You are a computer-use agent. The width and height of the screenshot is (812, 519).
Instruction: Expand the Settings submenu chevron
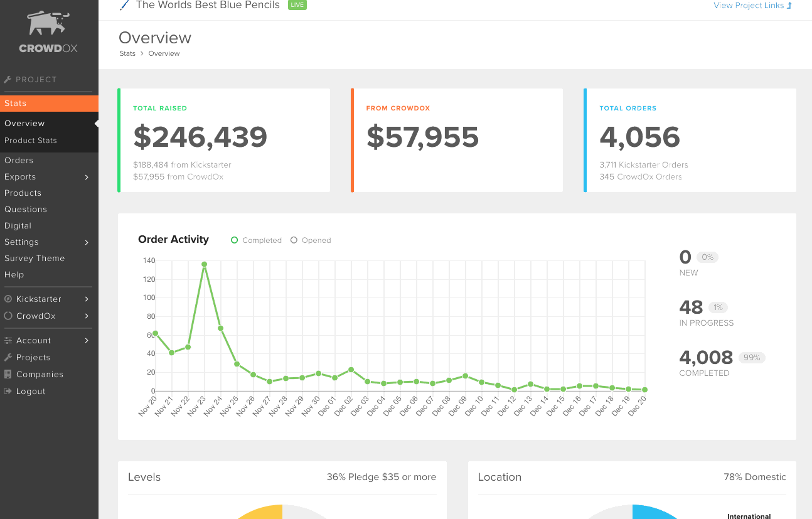point(87,242)
